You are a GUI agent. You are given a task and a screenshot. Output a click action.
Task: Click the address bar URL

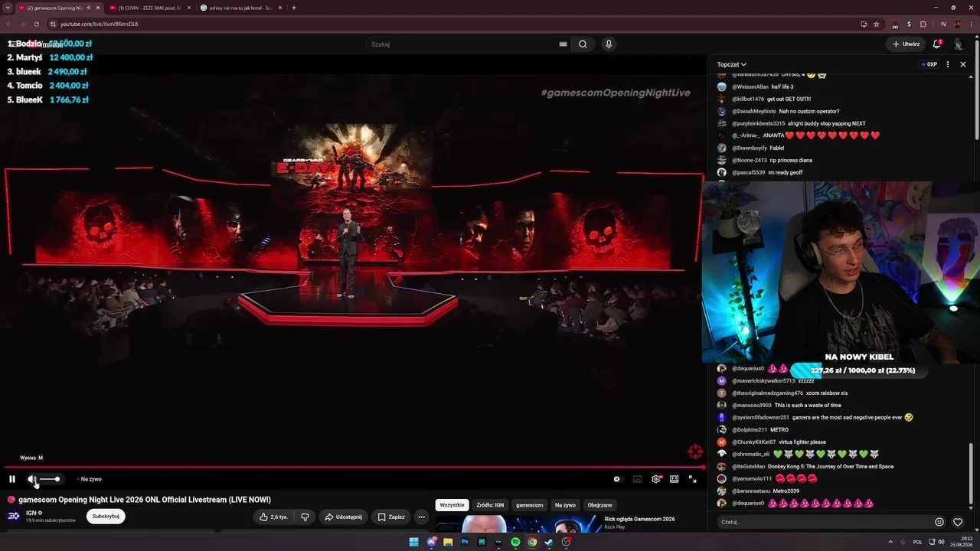[100, 24]
